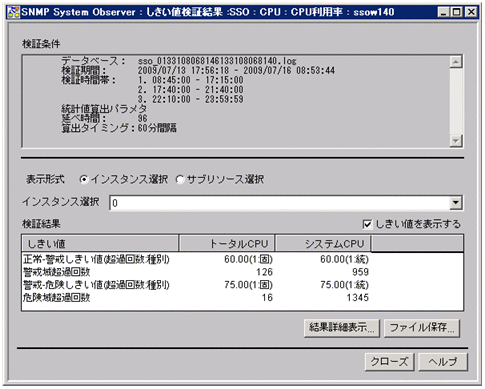Click the time range 22:10:00 - 23:59:59
Image resolution: width=485 pixels, height=389 pixels.
pyautogui.click(x=198, y=99)
